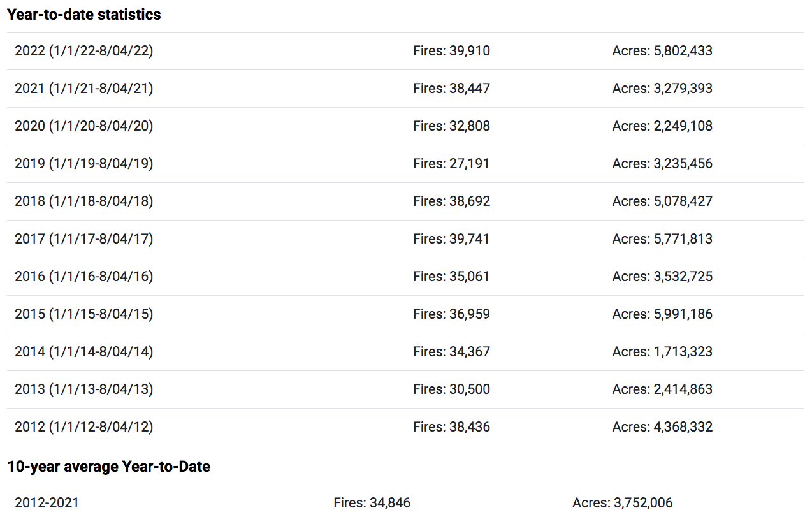This screenshot has height=524, width=812.
Task: Click 'Fires: 27,191' for 2019
Action: 451,164
